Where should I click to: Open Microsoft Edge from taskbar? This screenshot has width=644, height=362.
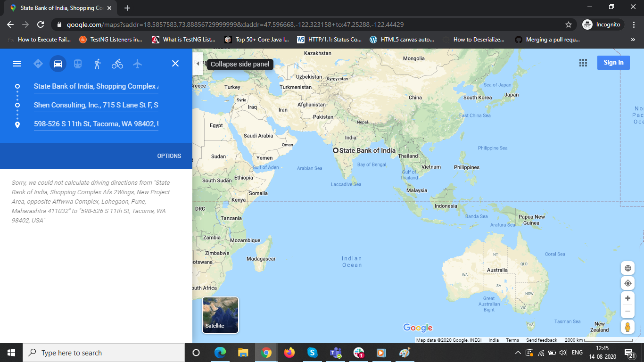tap(220, 353)
